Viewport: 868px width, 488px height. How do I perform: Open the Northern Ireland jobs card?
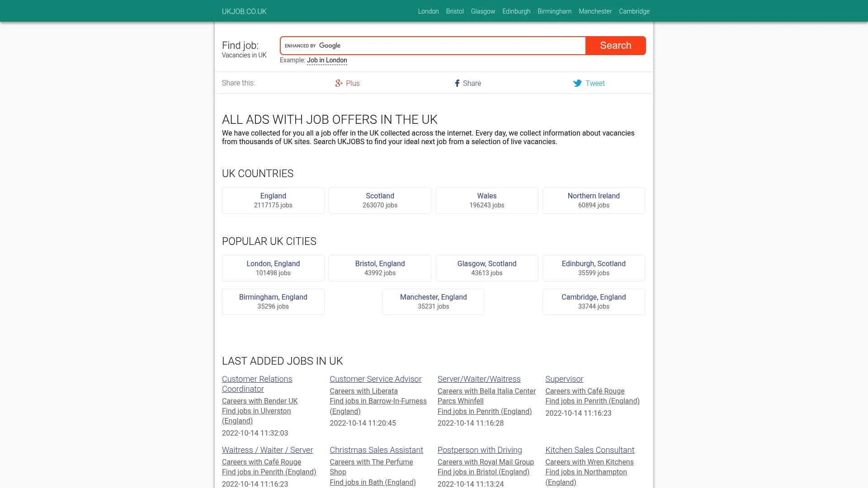coord(594,201)
